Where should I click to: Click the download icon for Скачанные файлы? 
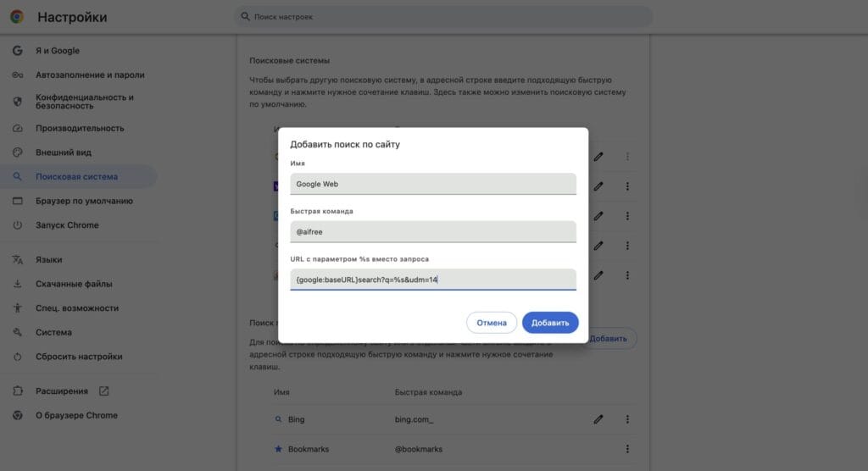point(18,284)
